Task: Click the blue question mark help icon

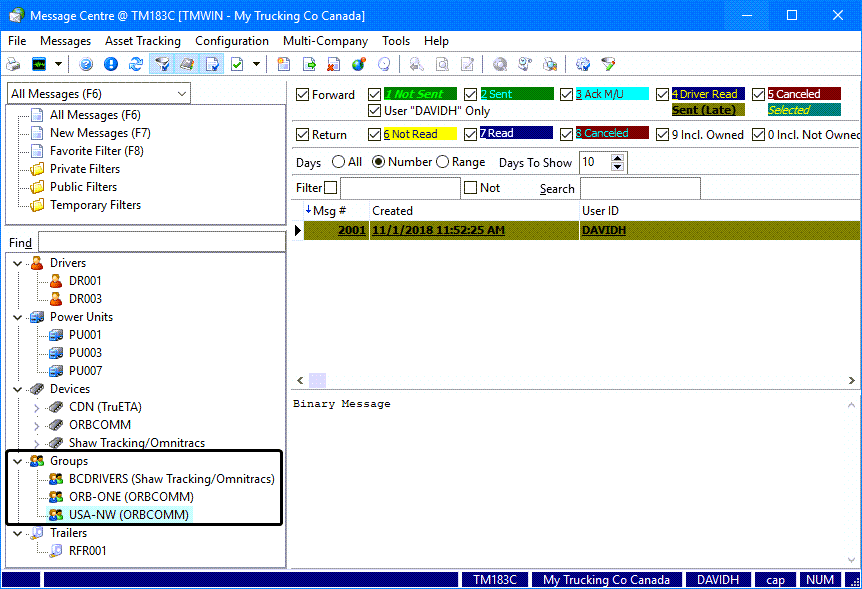Action: point(86,64)
